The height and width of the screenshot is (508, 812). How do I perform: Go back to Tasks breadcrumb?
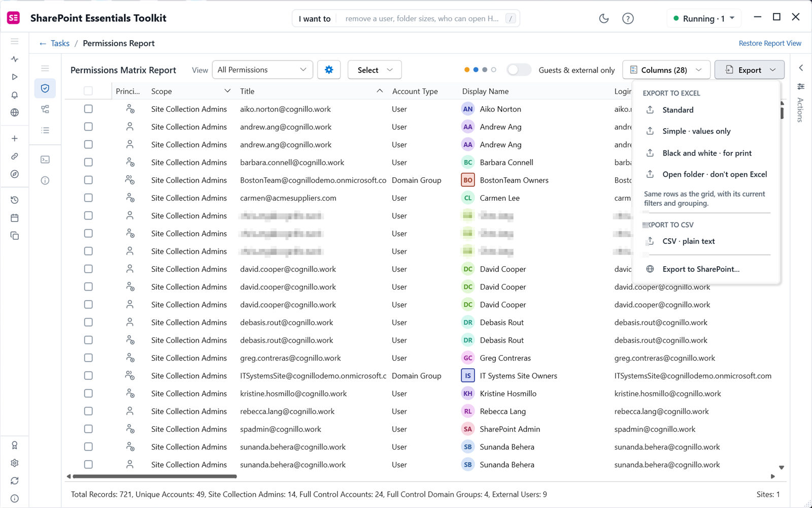click(54, 43)
